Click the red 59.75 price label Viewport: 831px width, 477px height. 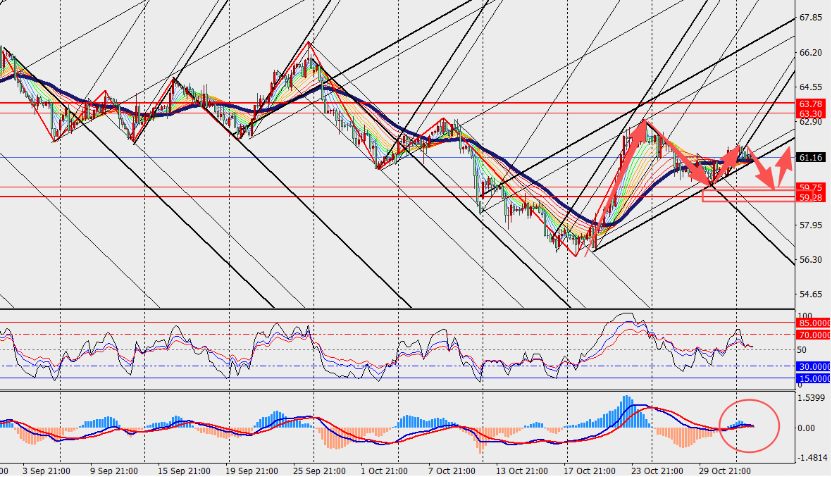[x=809, y=187]
